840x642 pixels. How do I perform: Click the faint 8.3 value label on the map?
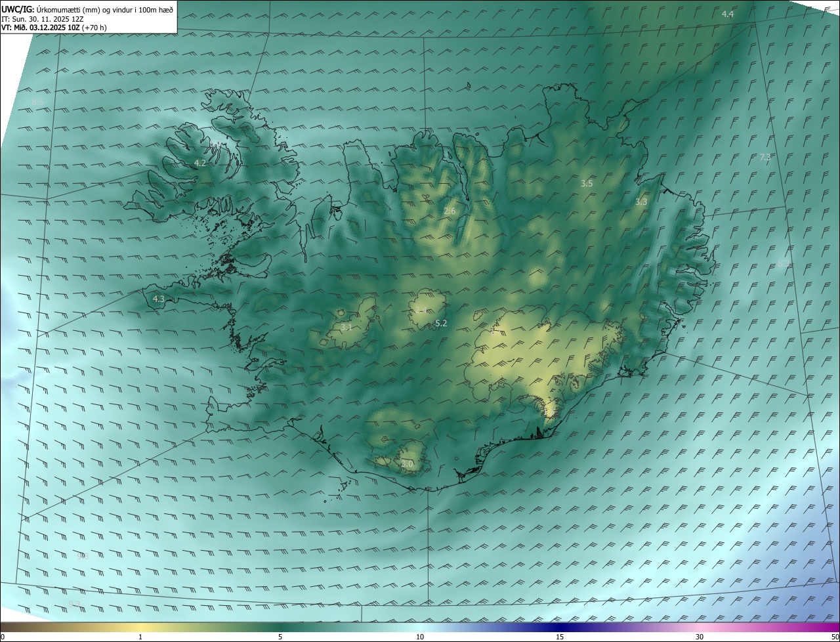pos(784,263)
